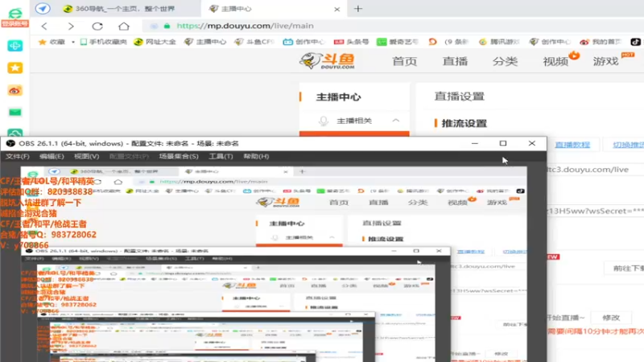Image resolution: width=644 pixels, height=362 pixels.
Task: Open the 直播教程 link
Action: click(x=572, y=145)
